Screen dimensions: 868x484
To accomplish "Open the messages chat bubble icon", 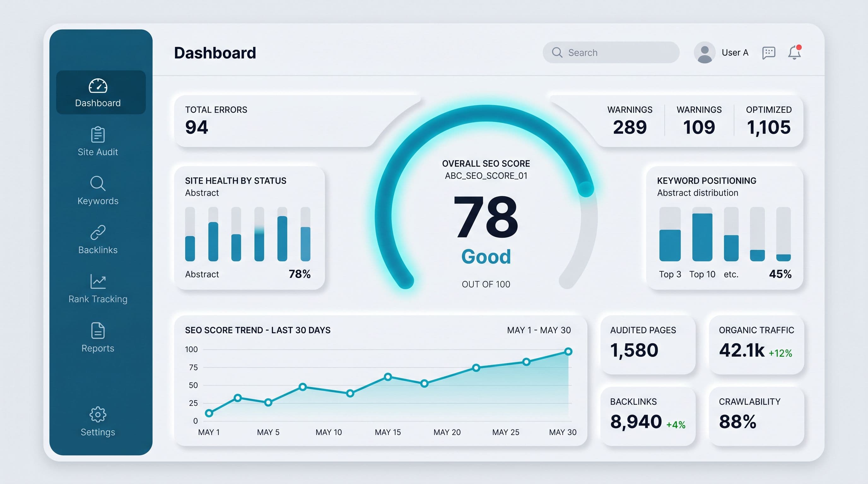I will coord(769,53).
